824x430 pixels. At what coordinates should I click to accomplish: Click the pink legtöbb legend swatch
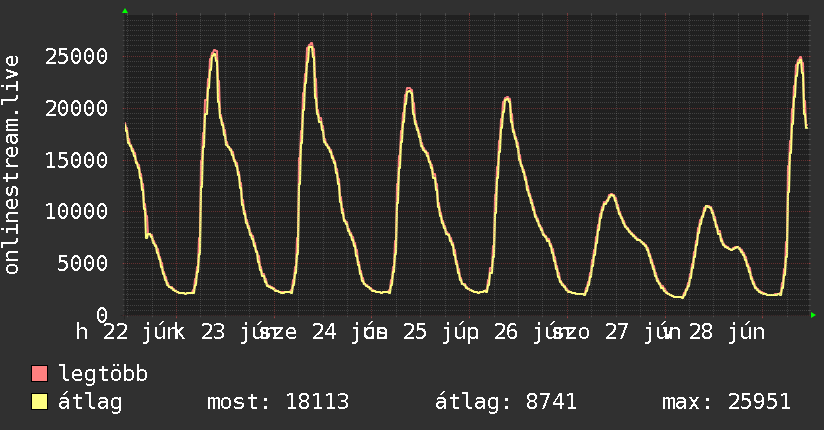pyautogui.click(x=39, y=373)
